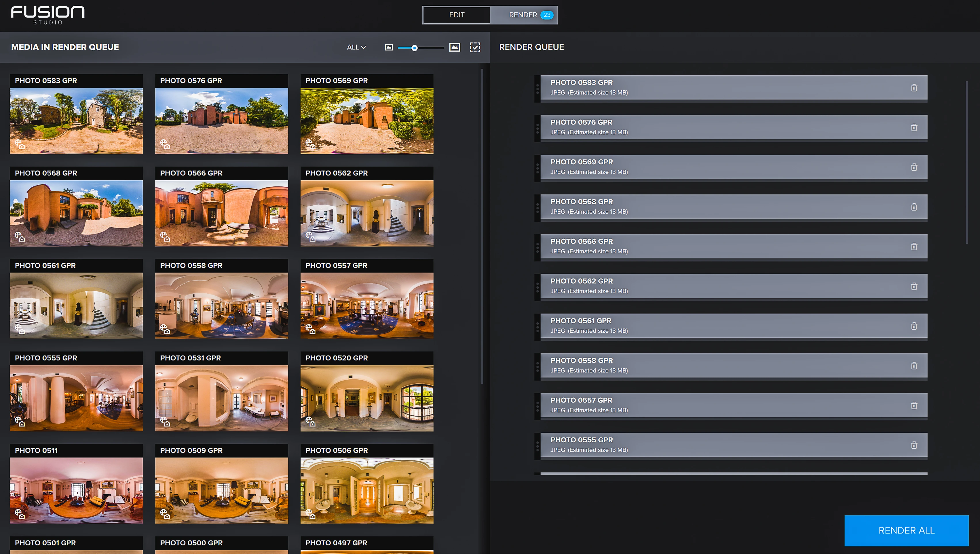Viewport: 980px width, 554px height.
Task: Click the render count badge 23
Action: coord(547,15)
